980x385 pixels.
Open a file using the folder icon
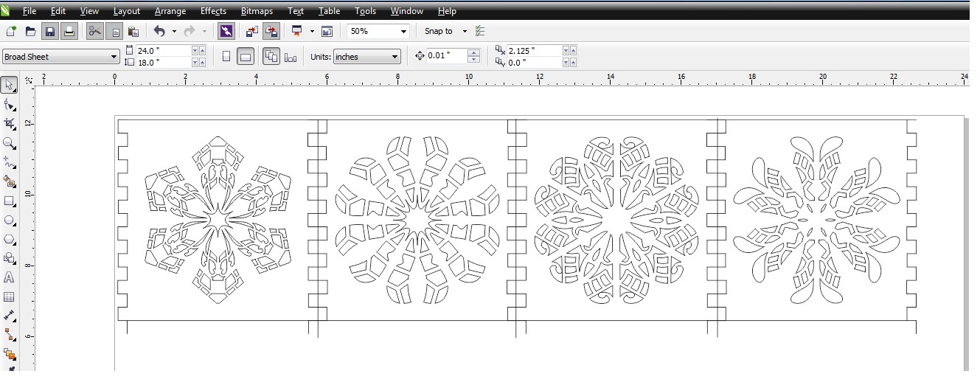tap(30, 31)
